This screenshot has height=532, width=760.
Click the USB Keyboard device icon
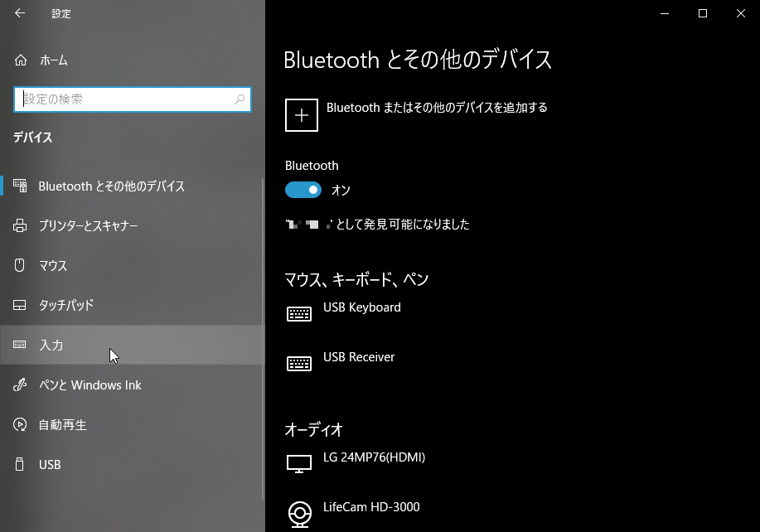299,314
